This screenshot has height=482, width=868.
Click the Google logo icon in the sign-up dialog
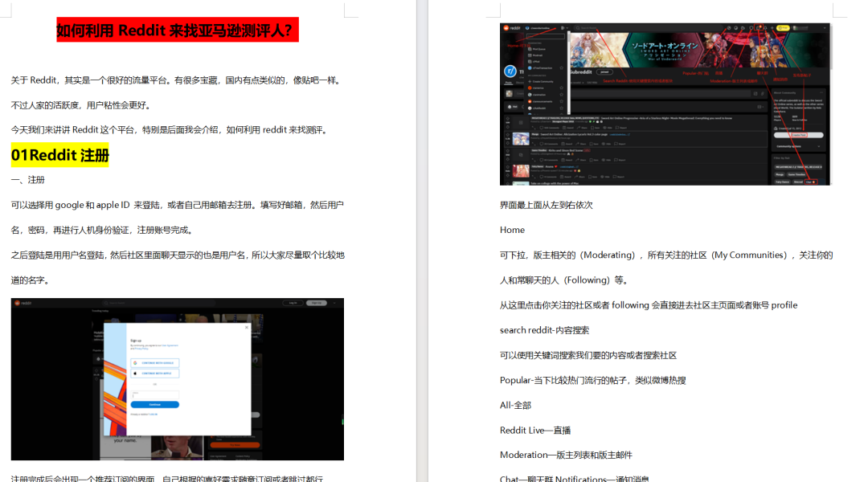click(x=135, y=363)
